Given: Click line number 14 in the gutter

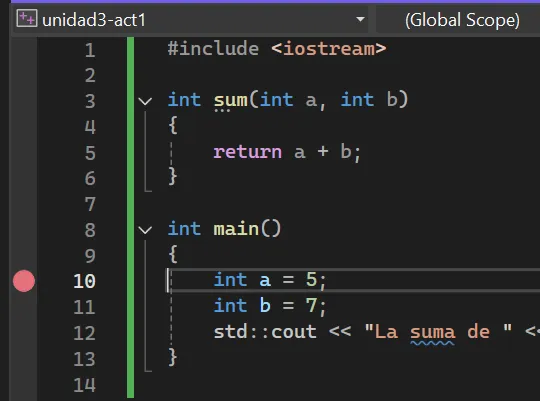Looking at the screenshot, I should pyautogui.click(x=84, y=385).
